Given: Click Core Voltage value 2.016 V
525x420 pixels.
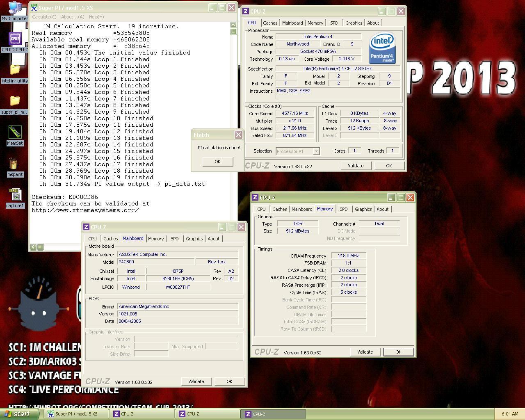Looking at the screenshot, I should (x=347, y=59).
